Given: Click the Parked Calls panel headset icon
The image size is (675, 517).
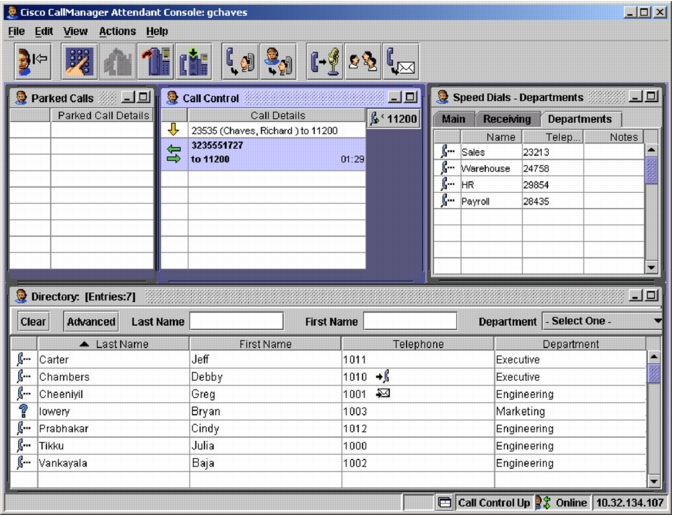Looking at the screenshot, I should (x=21, y=98).
